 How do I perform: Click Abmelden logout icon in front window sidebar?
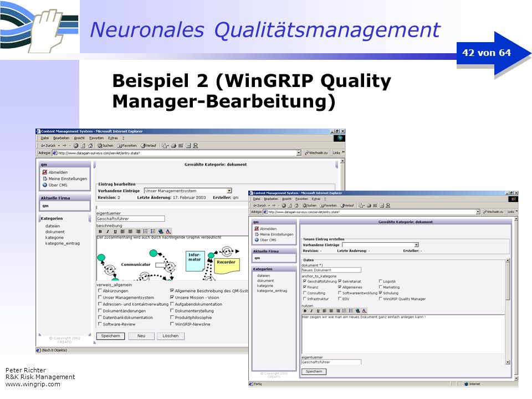(x=257, y=229)
